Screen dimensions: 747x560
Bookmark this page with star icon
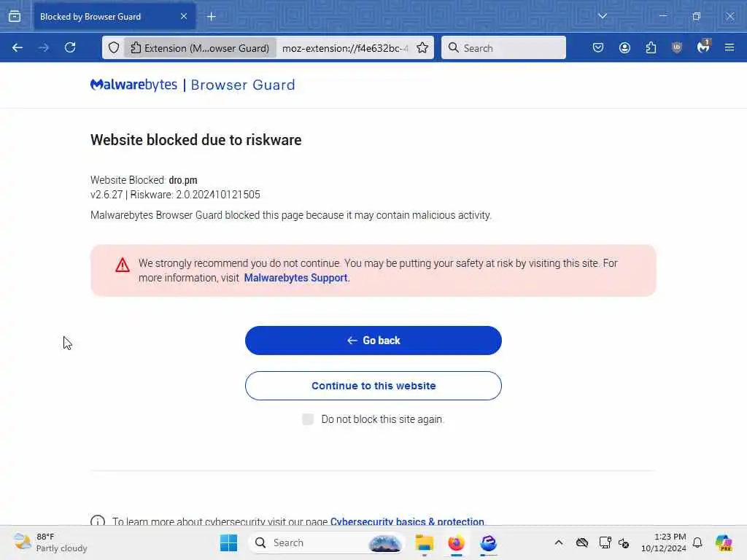(422, 47)
